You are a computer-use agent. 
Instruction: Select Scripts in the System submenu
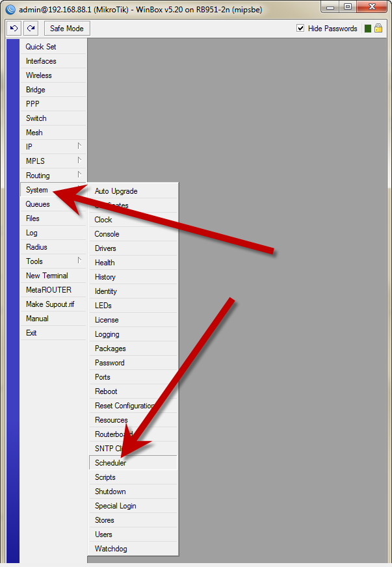pyautogui.click(x=105, y=477)
